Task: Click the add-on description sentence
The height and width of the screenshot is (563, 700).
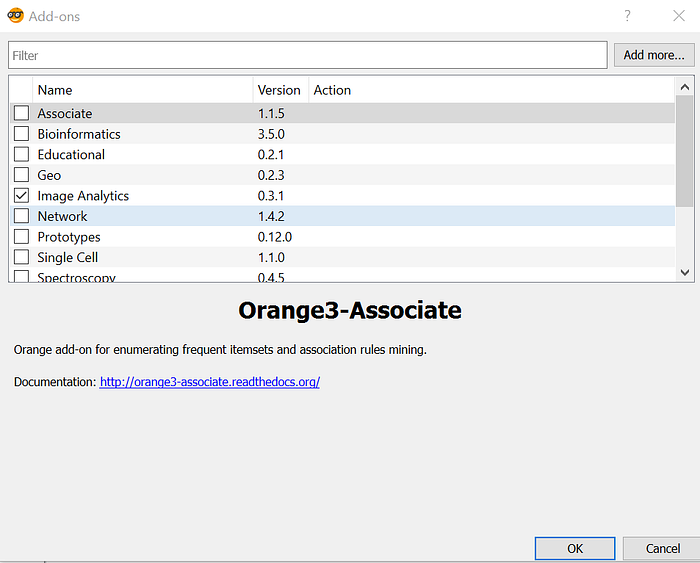Action: (x=220, y=350)
